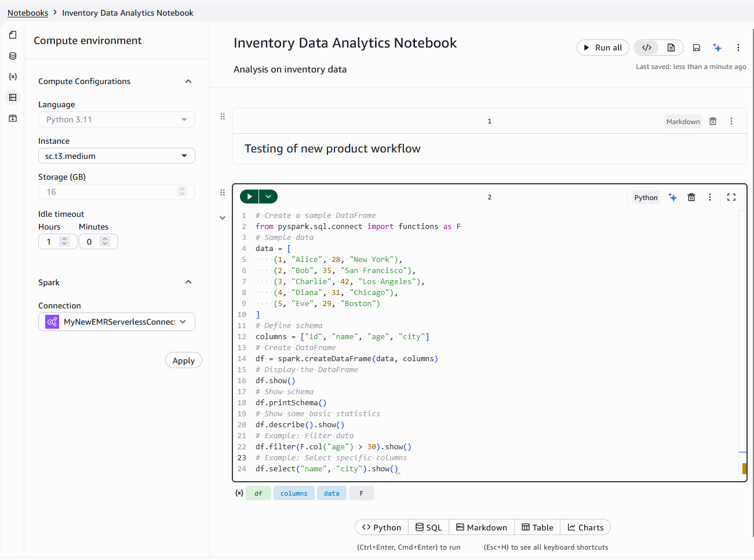The height and width of the screenshot is (560, 754).
Task: Open the compute environment sidebar icon
Action: [x=13, y=97]
